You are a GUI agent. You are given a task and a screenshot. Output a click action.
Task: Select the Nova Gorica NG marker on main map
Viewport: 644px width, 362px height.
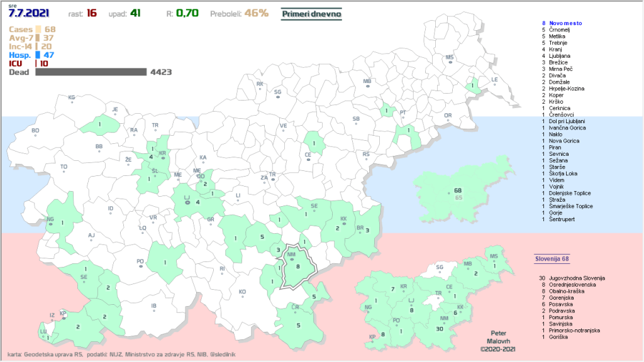coord(50,223)
